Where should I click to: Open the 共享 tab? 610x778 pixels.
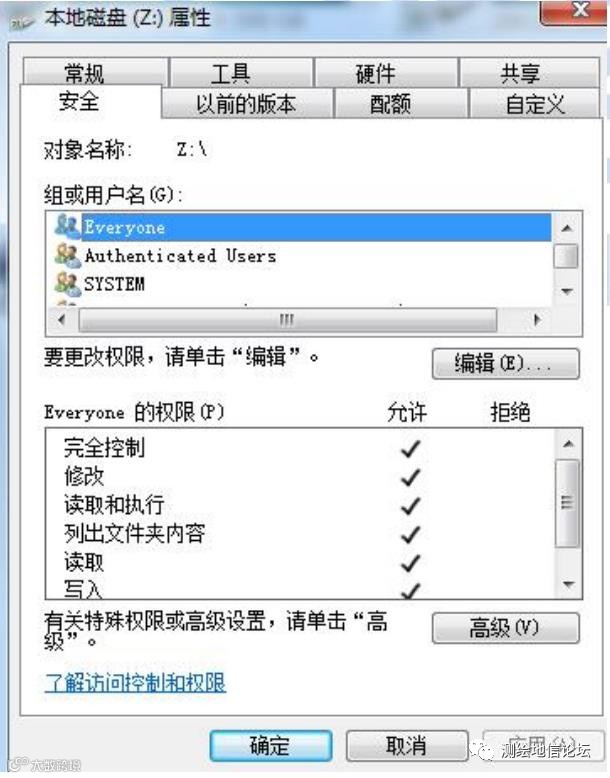(x=520, y=73)
